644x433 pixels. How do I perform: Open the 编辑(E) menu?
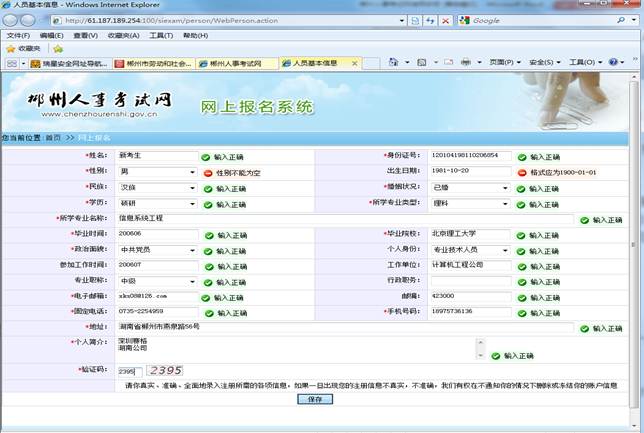tap(51, 36)
